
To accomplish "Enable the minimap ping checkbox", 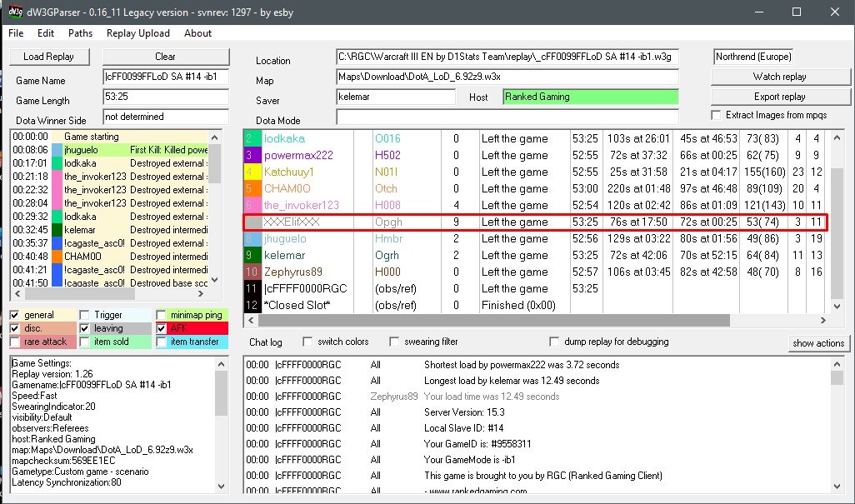I will (161, 315).
